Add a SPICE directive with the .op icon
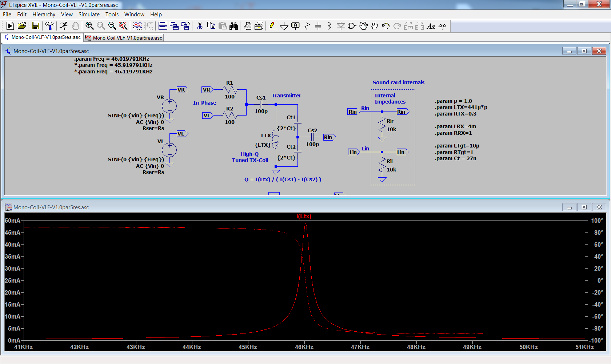This screenshot has height=364, width=611. [x=442, y=26]
